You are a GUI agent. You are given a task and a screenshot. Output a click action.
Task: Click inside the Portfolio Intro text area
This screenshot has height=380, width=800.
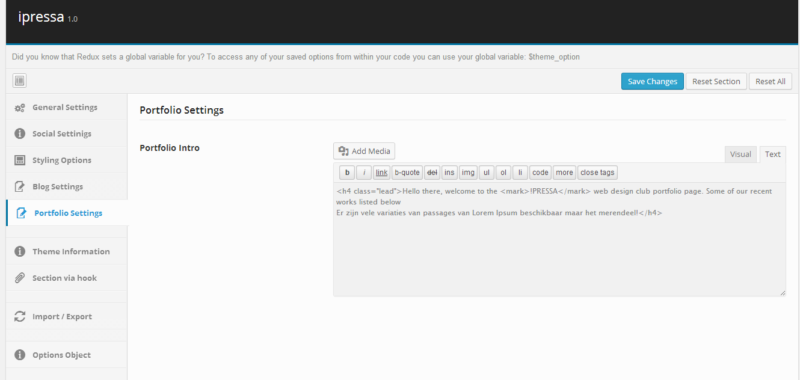coord(559,239)
